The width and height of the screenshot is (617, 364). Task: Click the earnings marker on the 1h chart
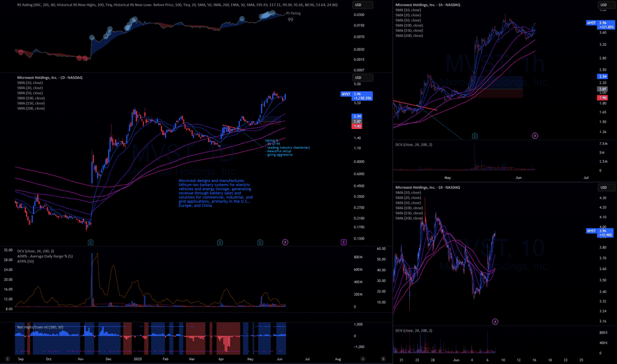tap(475, 136)
